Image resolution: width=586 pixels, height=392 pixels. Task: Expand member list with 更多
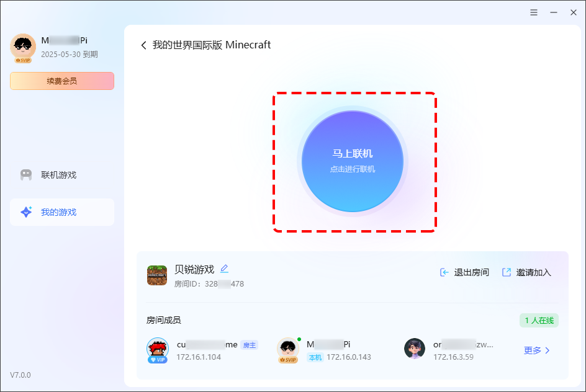(x=537, y=350)
